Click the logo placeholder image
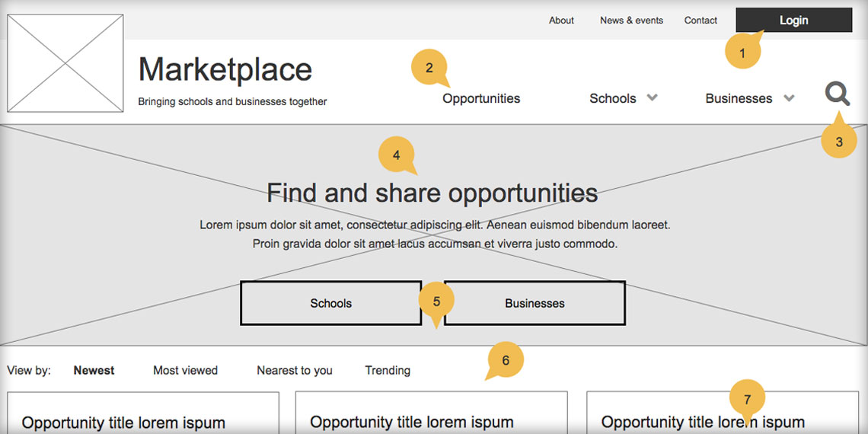The width and height of the screenshot is (868, 434). pyautogui.click(x=65, y=63)
